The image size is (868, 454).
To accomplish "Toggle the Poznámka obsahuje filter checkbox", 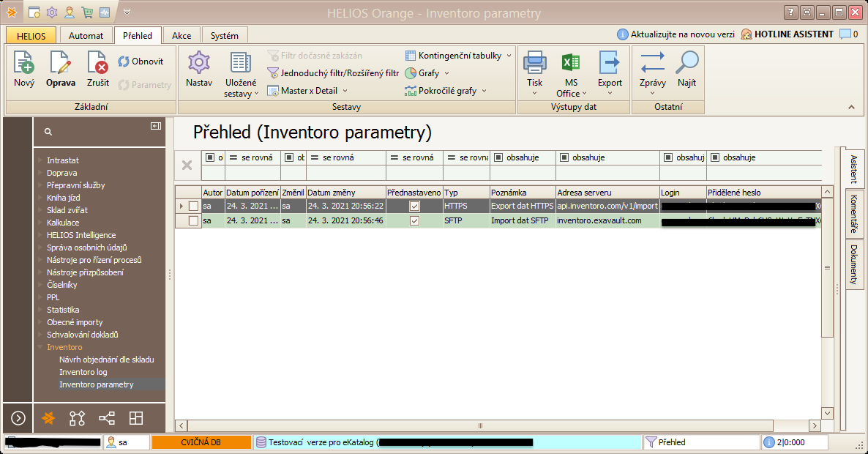I will pos(498,157).
